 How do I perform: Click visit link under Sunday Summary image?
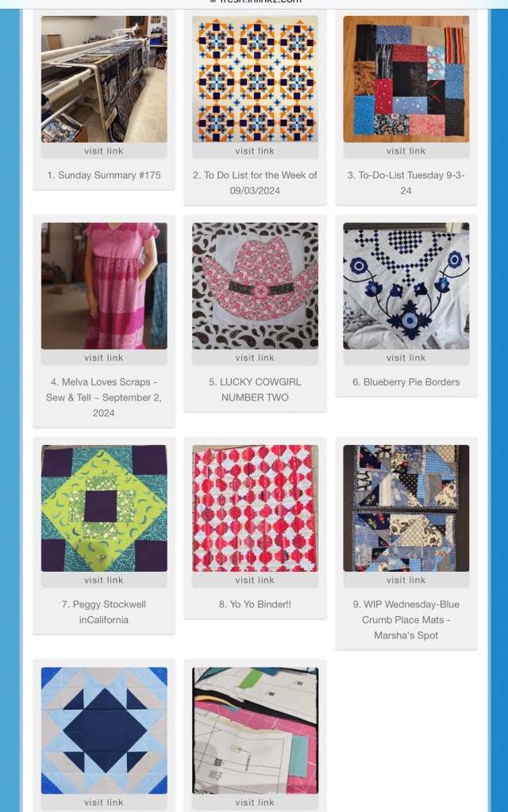point(104,151)
